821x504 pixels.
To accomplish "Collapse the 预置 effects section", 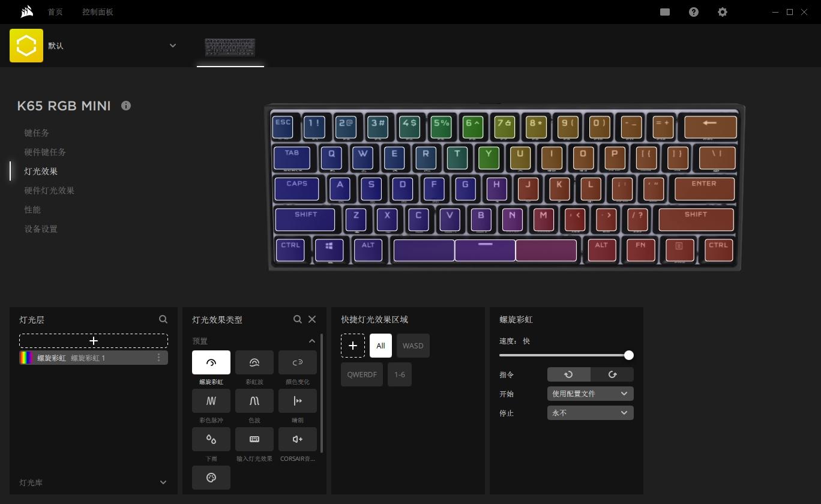I will point(312,341).
